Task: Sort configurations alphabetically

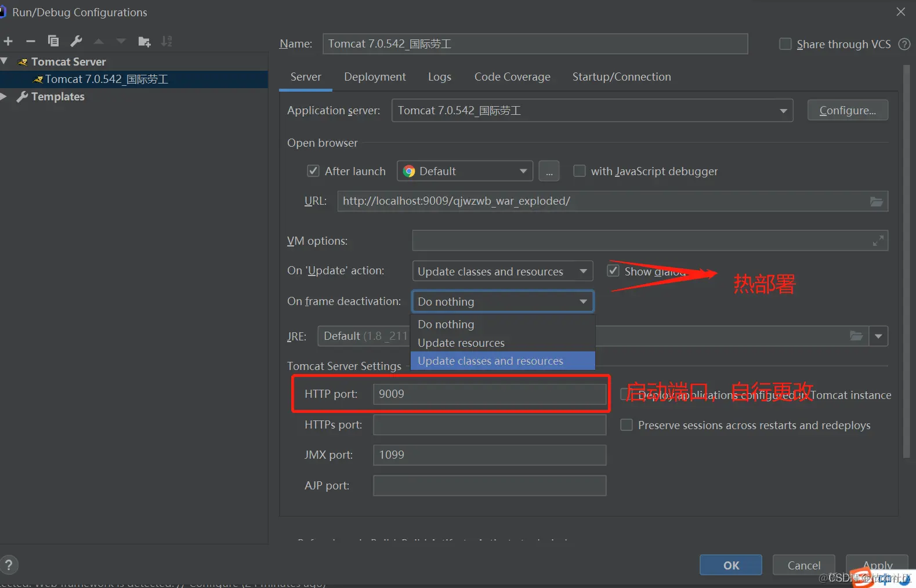Action: click(167, 41)
